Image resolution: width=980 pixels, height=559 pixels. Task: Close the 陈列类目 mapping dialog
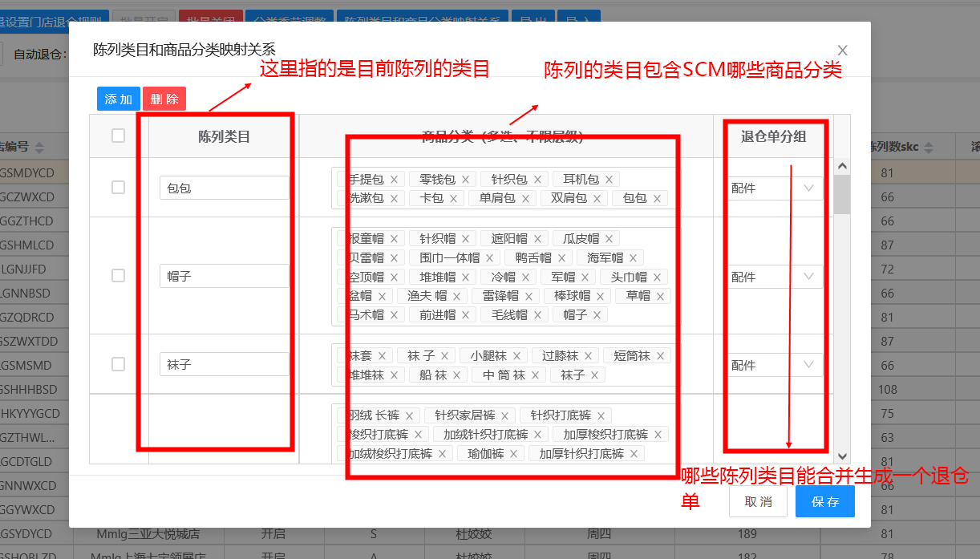pyautogui.click(x=842, y=51)
